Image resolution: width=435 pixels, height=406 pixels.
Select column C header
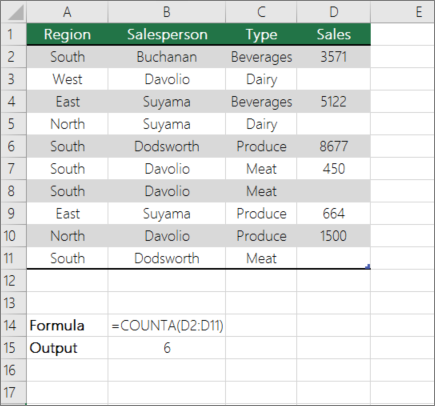pyautogui.click(x=261, y=12)
